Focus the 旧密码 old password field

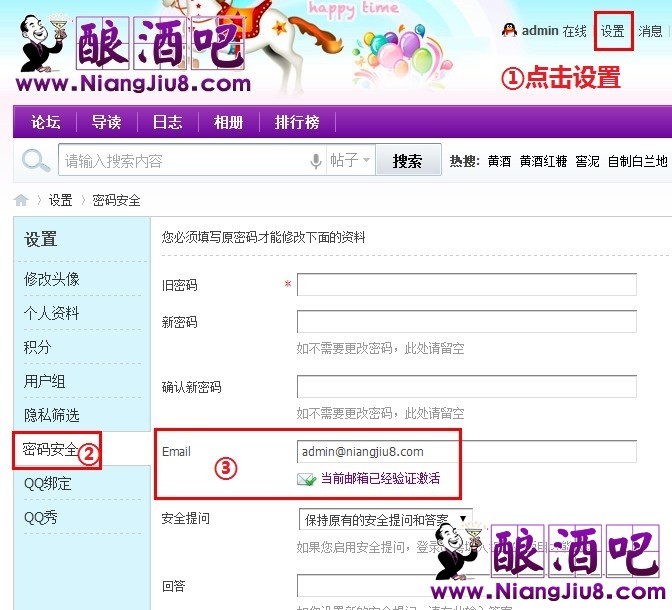(x=467, y=285)
